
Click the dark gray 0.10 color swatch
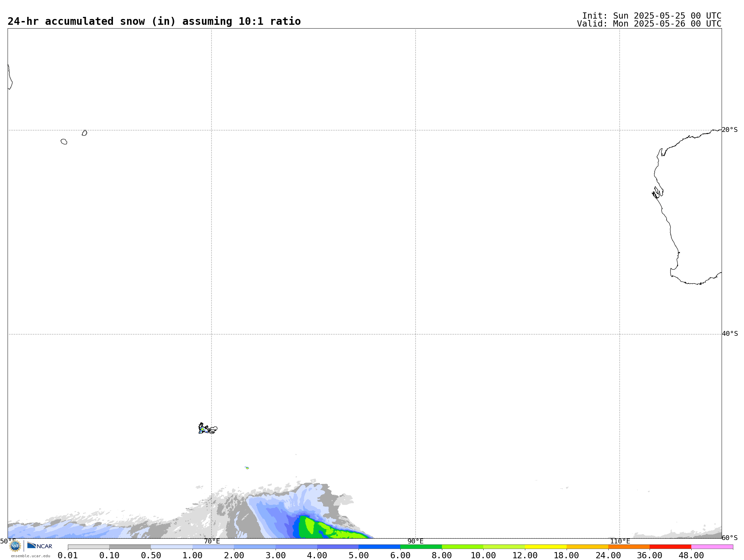pos(130,547)
